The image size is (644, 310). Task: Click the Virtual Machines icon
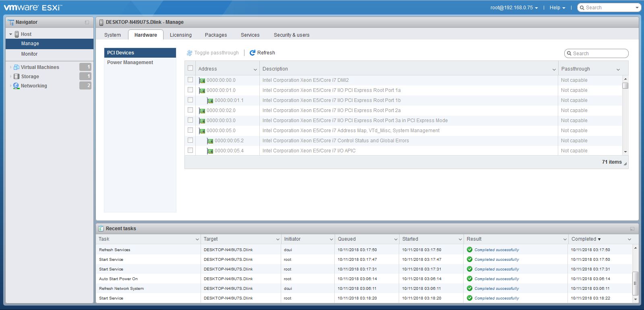point(17,67)
